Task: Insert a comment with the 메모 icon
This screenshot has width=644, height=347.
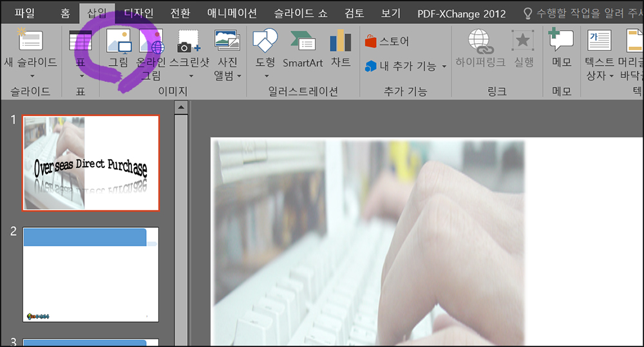Action: (x=561, y=39)
